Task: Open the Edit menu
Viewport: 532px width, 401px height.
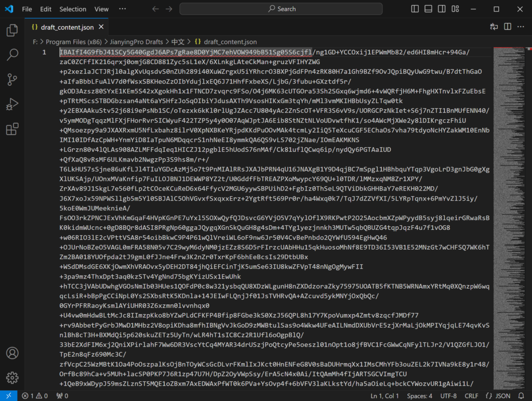Action: pyautogui.click(x=46, y=9)
